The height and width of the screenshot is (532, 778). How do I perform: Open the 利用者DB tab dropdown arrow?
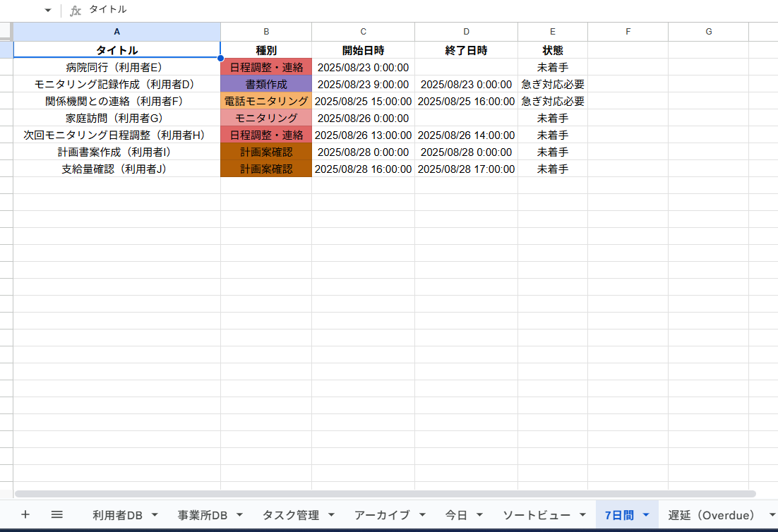click(x=155, y=514)
